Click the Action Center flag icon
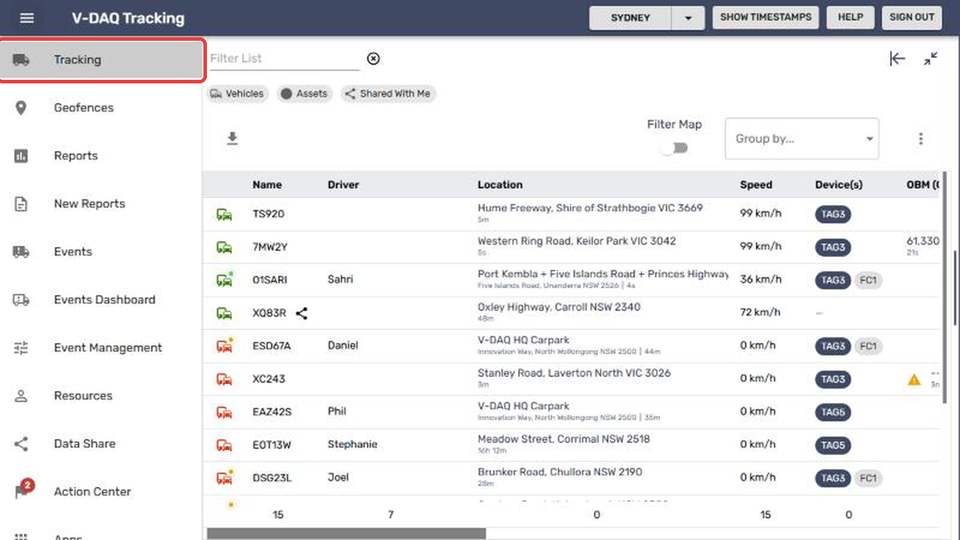The height and width of the screenshot is (540, 960). coord(21,492)
